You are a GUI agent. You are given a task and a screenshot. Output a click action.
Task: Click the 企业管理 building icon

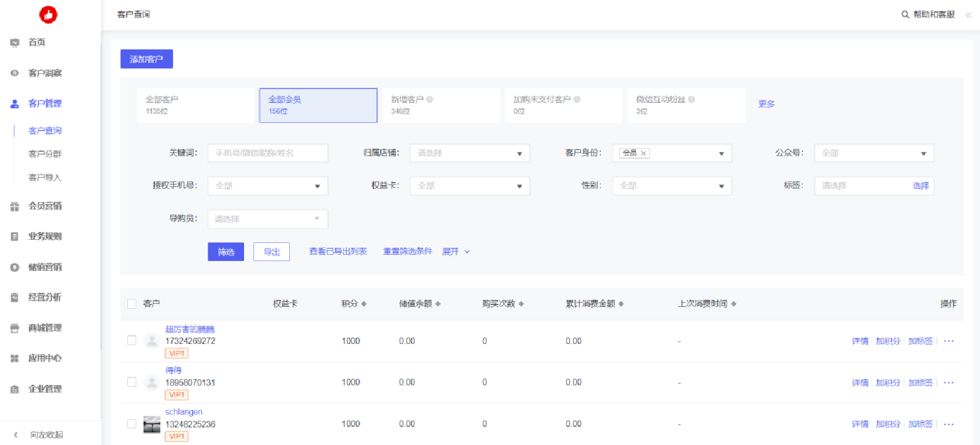pos(15,389)
